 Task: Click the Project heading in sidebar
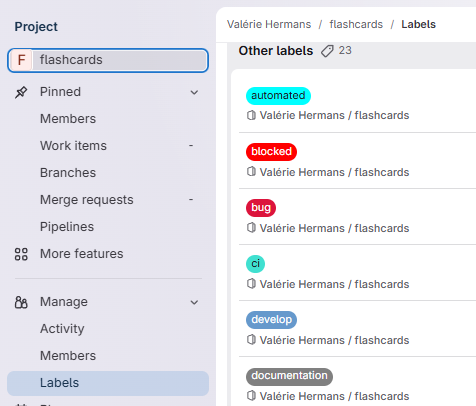point(36,27)
